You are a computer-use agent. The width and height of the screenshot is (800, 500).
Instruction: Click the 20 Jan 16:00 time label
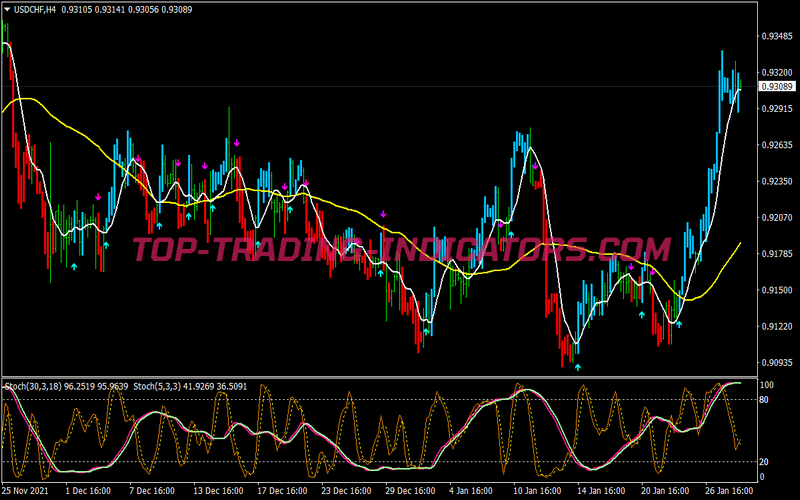[x=666, y=491]
